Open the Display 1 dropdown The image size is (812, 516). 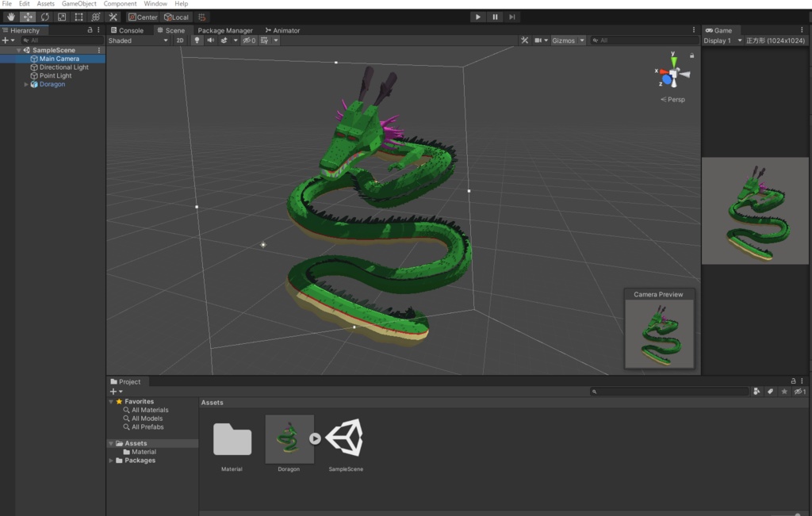tap(723, 40)
